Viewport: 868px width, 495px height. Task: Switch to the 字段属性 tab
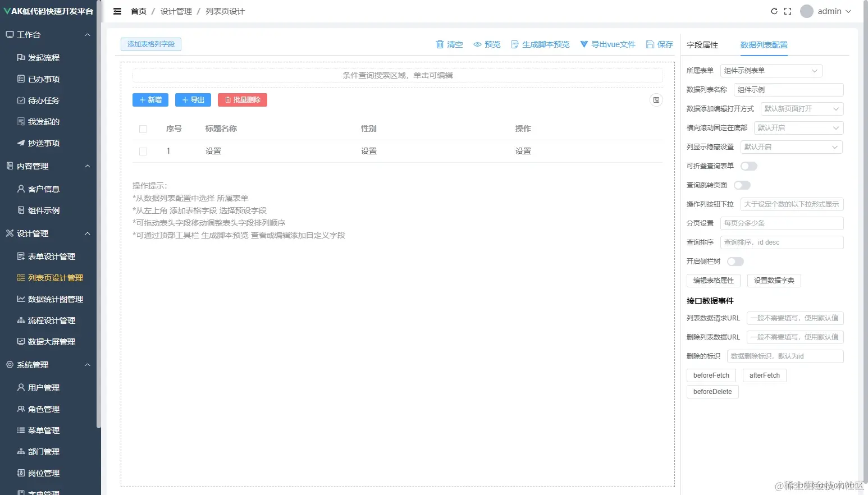(x=702, y=44)
